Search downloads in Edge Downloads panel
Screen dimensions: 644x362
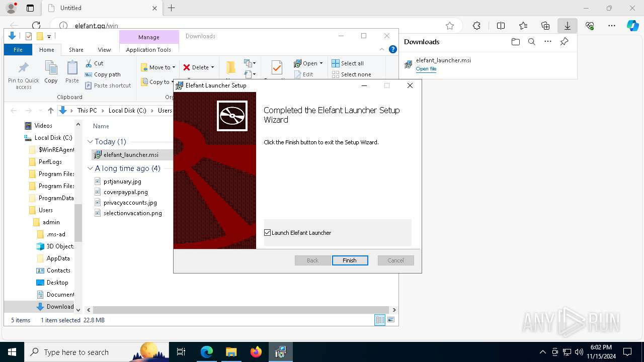pos(531,42)
